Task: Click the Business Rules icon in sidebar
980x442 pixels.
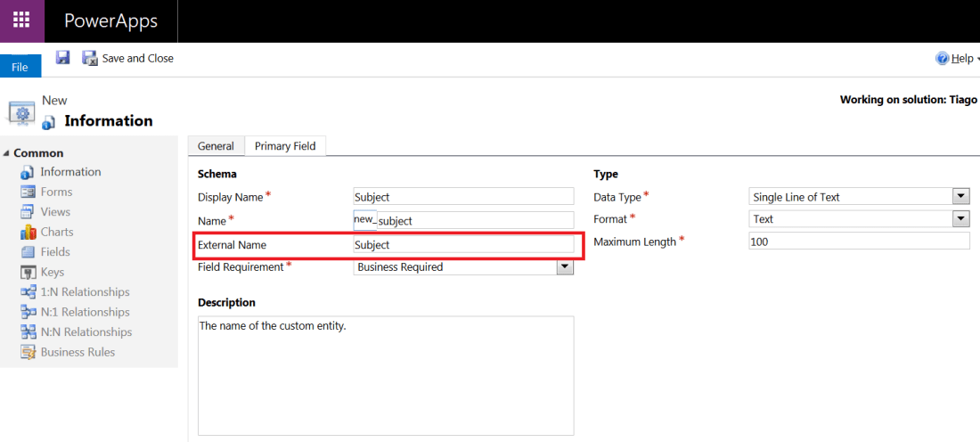Action: coord(28,352)
